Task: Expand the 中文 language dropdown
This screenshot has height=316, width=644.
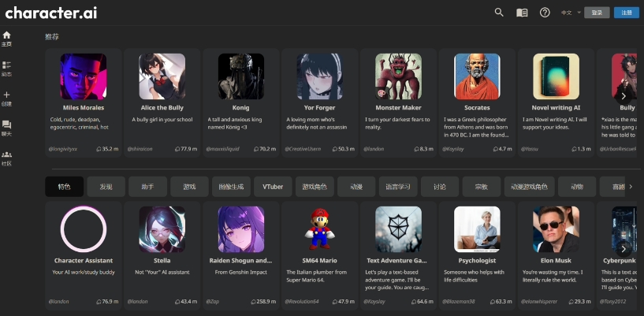Action: click(x=571, y=13)
